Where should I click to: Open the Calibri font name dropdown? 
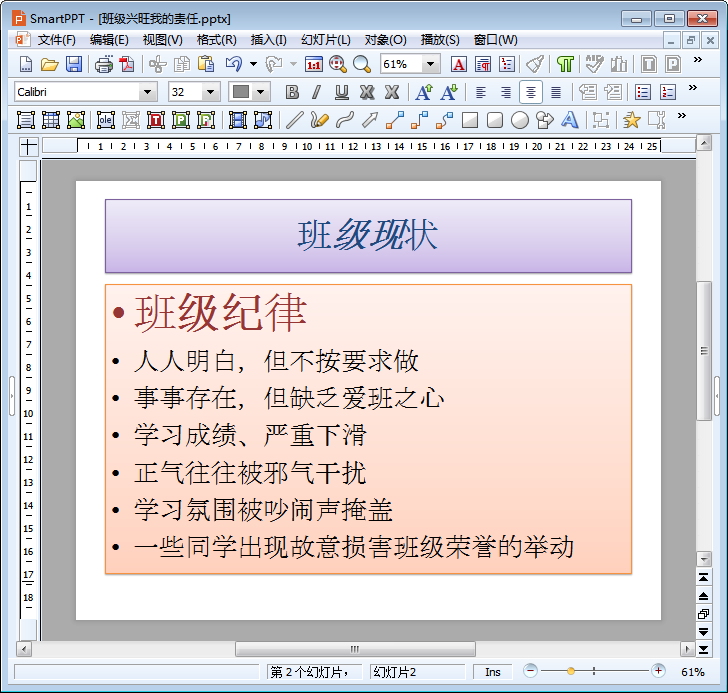coord(147,92)
